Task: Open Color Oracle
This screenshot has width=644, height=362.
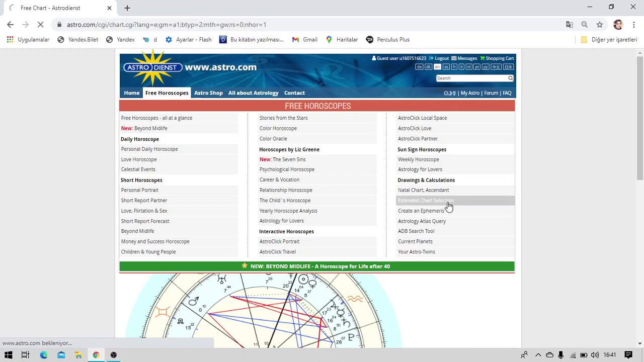Action: (273, 139)
